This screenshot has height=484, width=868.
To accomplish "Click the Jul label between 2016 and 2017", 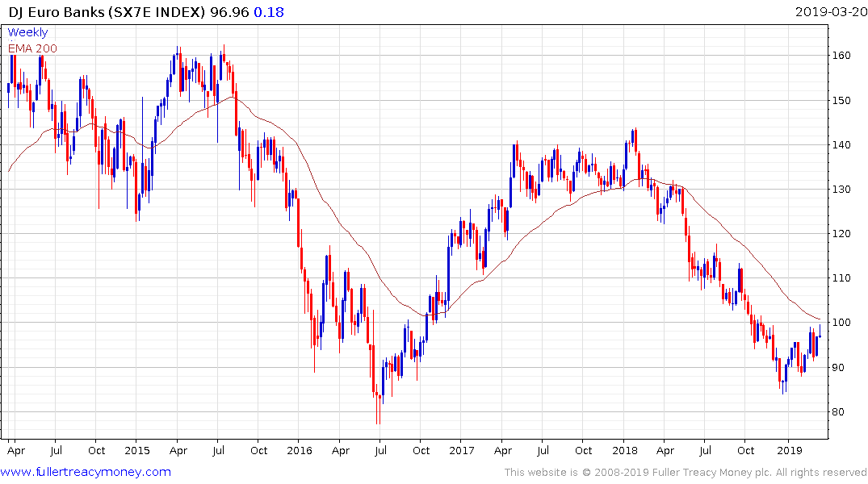I will click(x=380, y=450).
